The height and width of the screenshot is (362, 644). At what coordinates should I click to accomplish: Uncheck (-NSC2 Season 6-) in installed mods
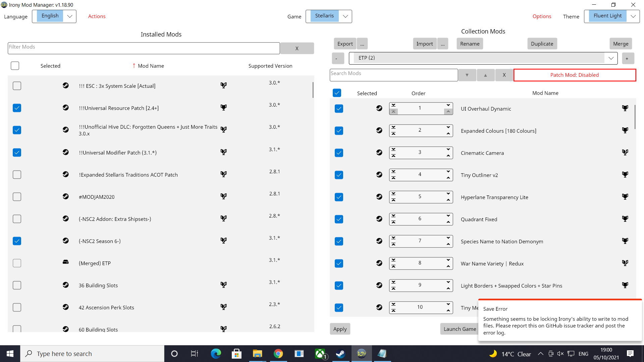(x=17, y=241)
